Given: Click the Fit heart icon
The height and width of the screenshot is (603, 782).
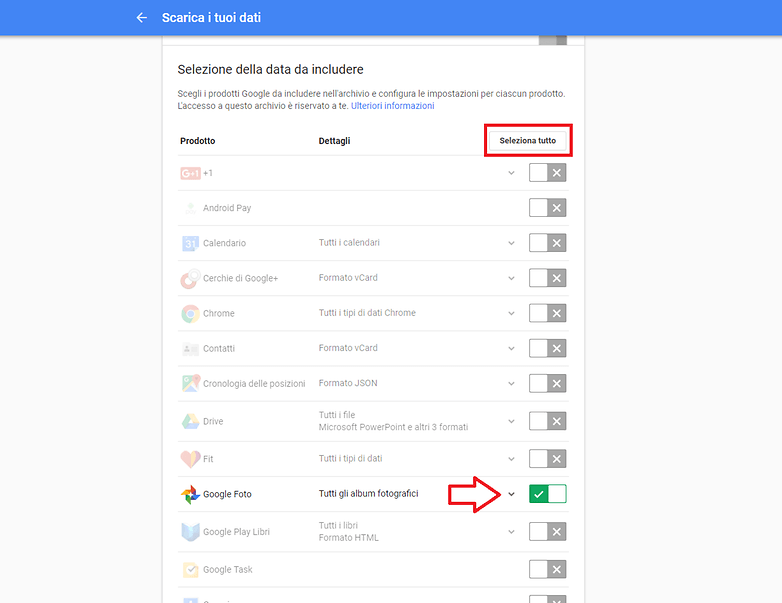Looking at the screenshot, I should tap(190, 459).
